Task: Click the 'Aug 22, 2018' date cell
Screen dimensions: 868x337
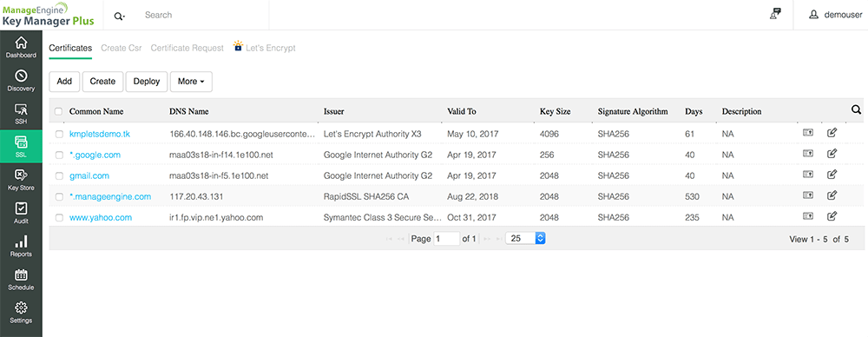Action: coord(473,197)
